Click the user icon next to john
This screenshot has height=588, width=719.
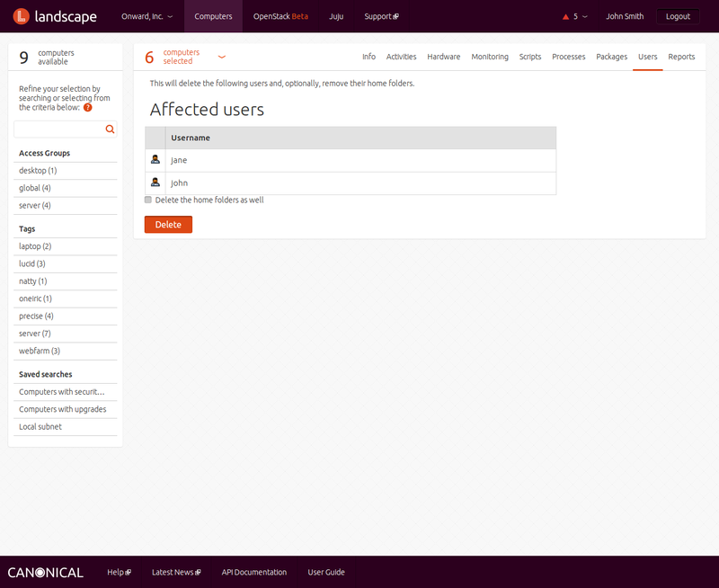pyautogui.click(x=155, y=183)
